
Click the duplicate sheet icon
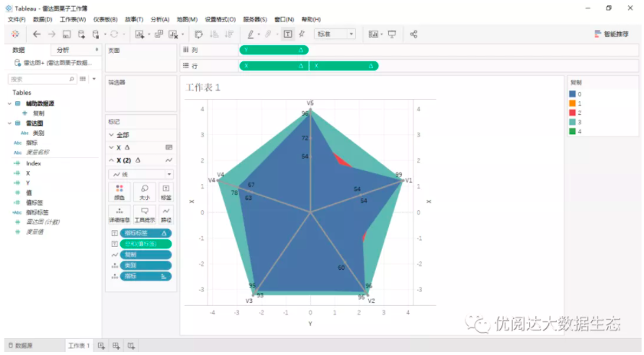pos(159,35)
